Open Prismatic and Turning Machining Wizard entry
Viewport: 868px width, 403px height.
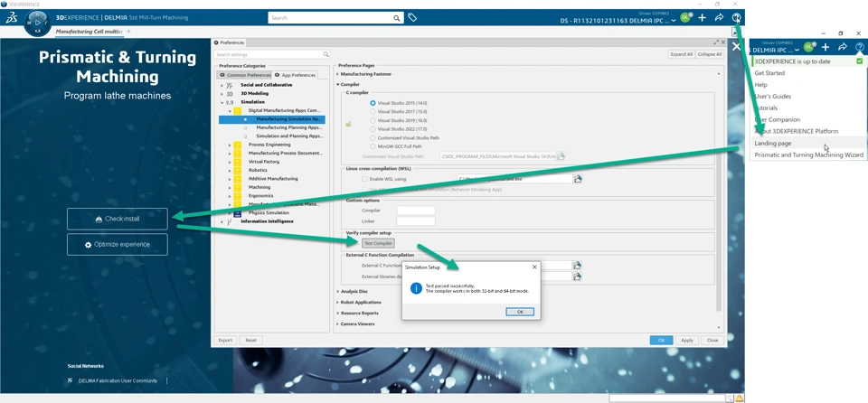(807, 155)
